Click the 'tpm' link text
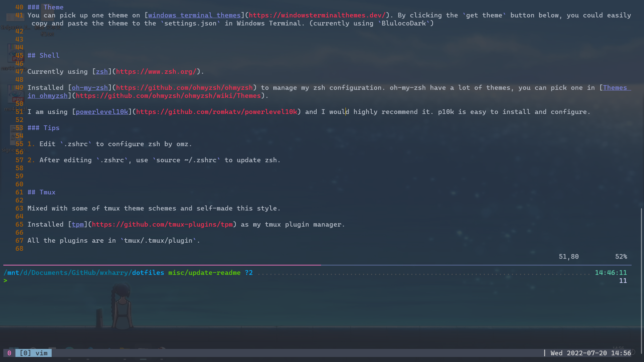644x362 pixels. (x=78, y=225)
